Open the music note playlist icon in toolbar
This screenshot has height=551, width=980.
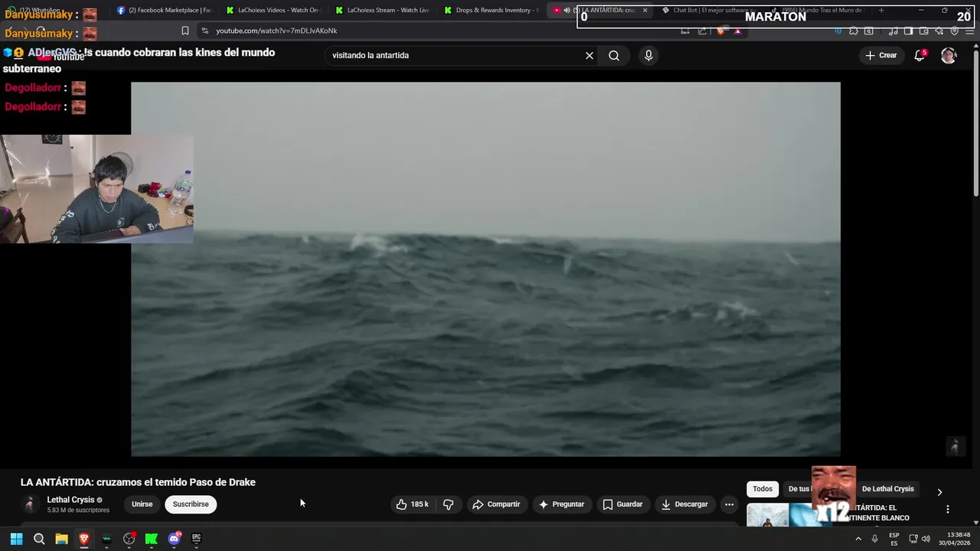[893, 31]
